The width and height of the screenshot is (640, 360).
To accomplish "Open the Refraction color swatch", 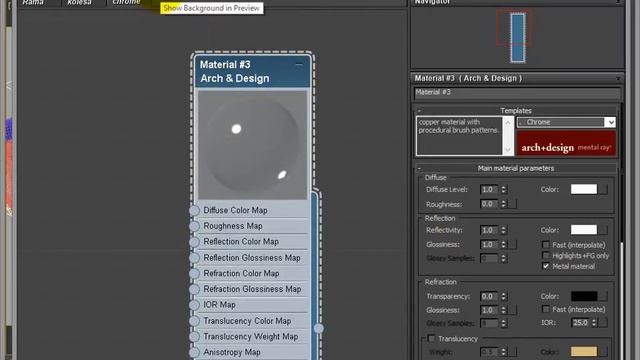I will point(584,296).
